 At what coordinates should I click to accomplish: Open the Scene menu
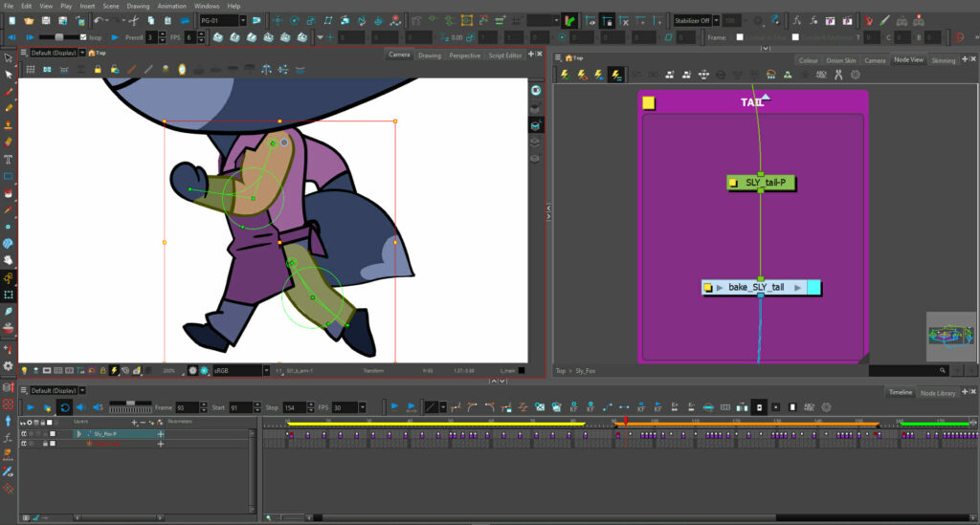tap(111, 6)
